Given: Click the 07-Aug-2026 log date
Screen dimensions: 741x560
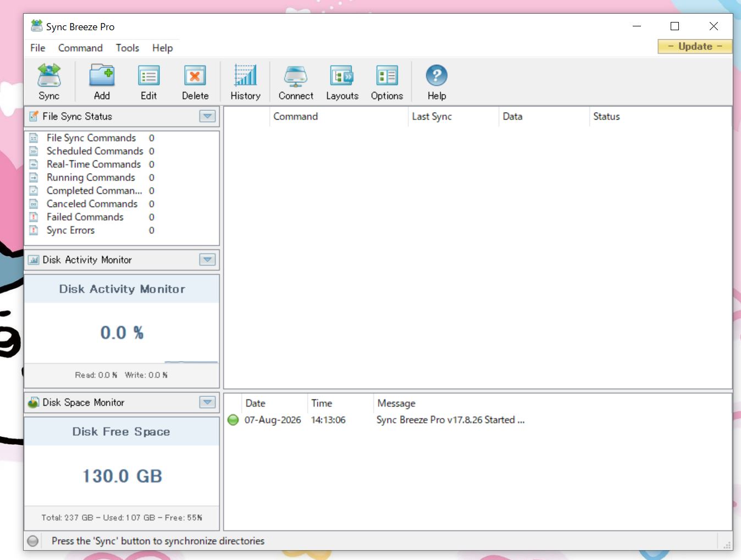Looking at the screenshot, I should [273, 420].
